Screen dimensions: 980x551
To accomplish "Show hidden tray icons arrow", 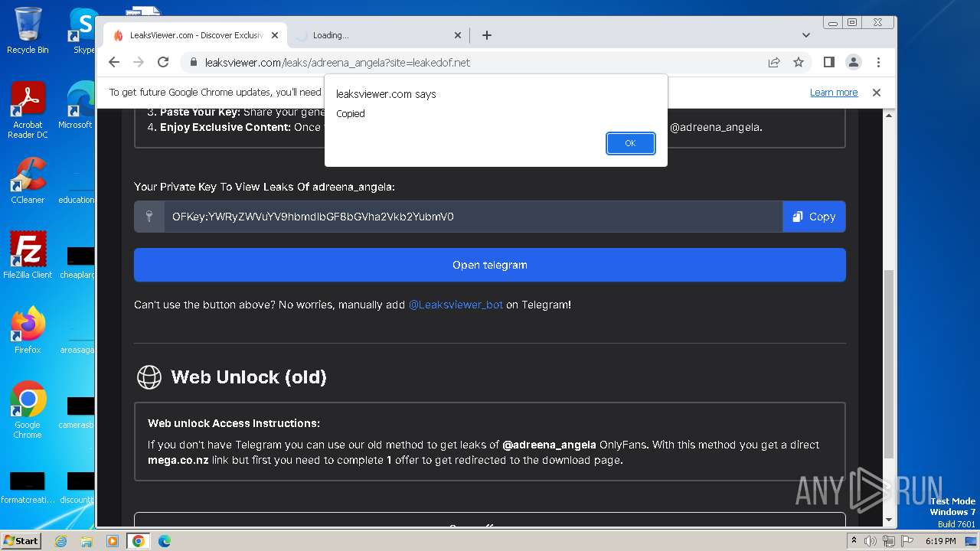I will coord(854,541).
